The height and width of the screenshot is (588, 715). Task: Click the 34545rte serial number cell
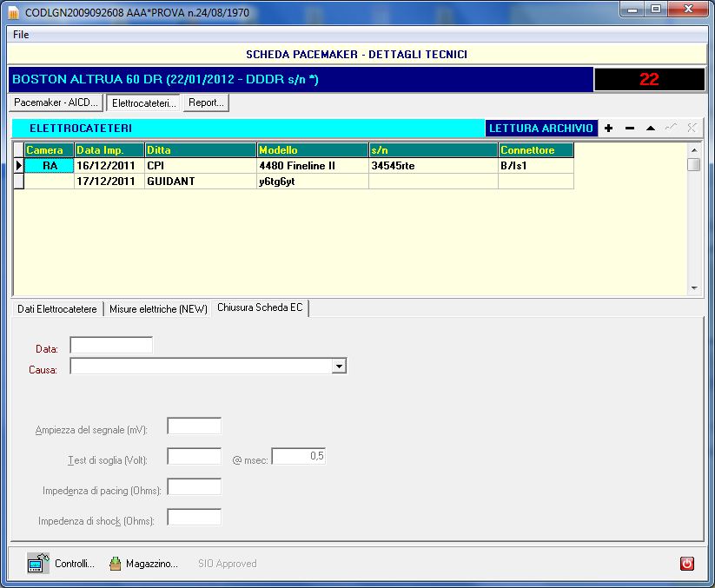click(x=434, y=166)
